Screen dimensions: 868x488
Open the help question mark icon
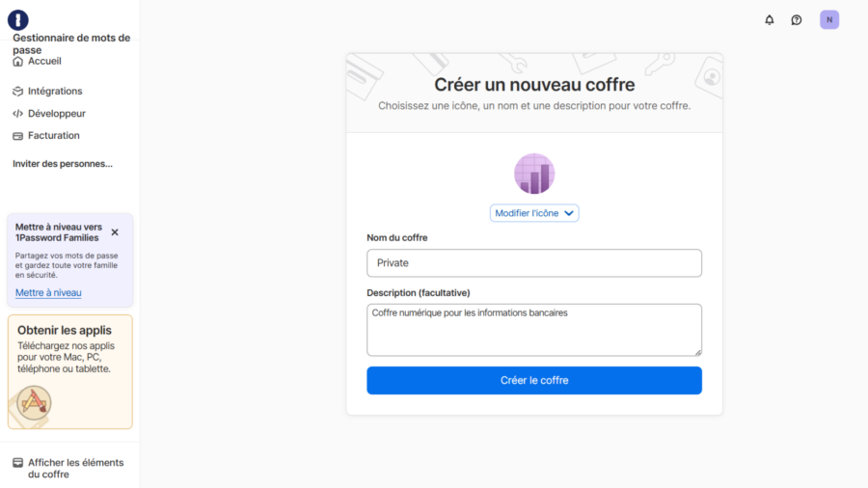tap(796, 20)
